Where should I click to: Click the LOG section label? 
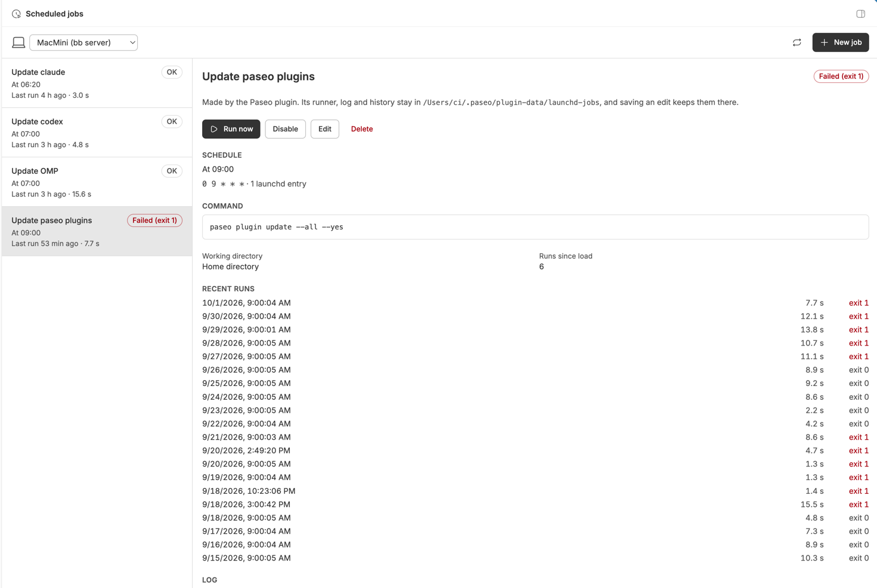coord(209,580)
